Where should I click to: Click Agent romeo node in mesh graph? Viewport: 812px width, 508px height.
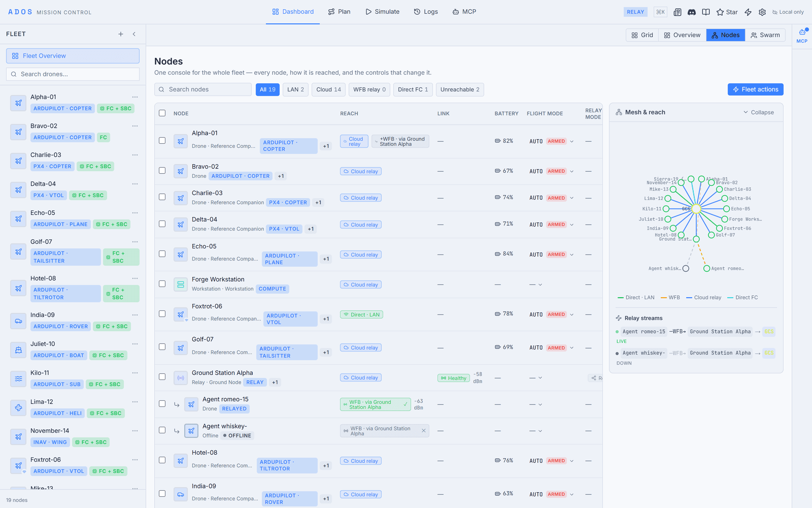[x=706, y=269]
